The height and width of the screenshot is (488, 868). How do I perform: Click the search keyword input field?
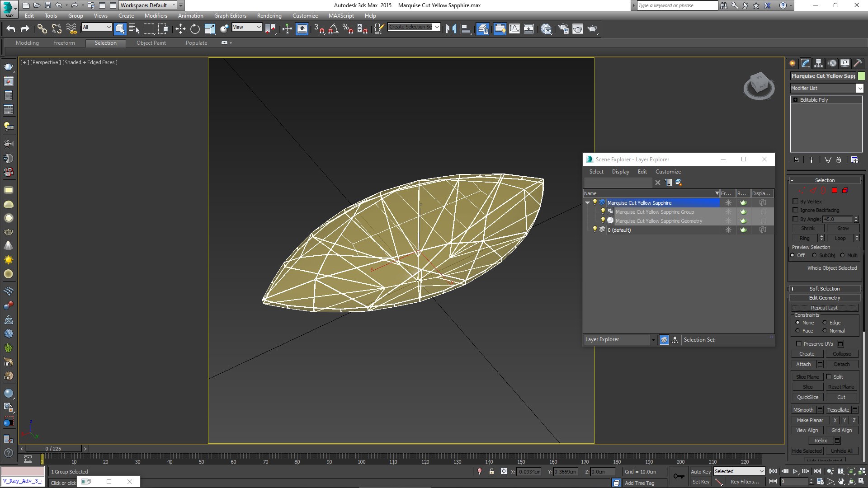(677, 5)
